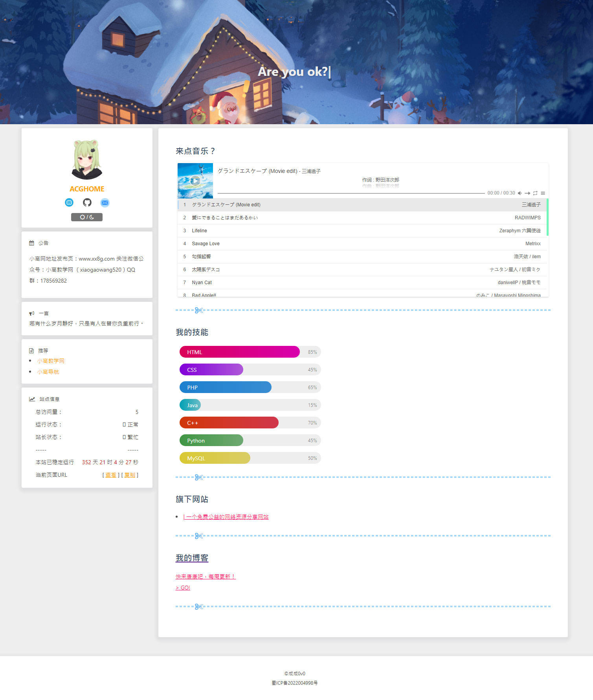The height and width of the screenshot is (700, 593).
Task: Toggle the loop mode icon
Action: tap(535, 193)
